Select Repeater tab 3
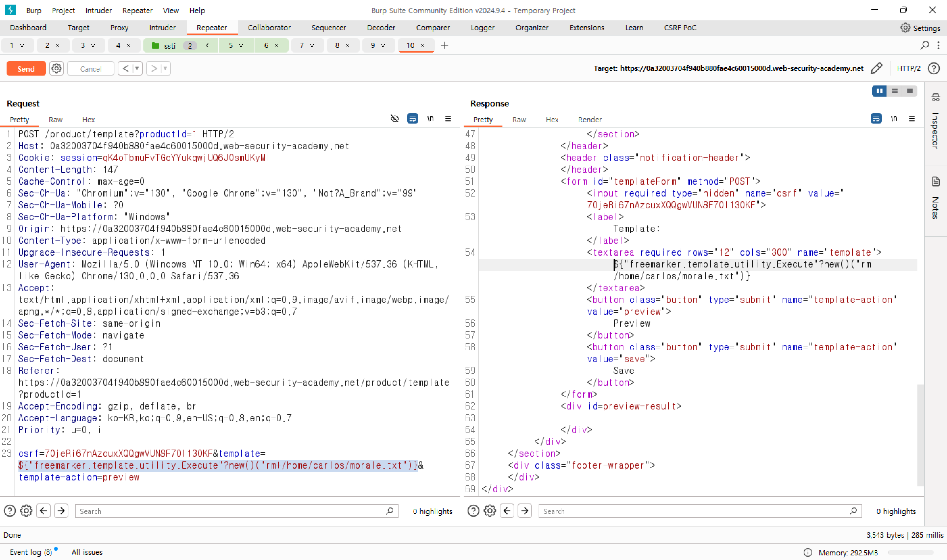The width and height of the screenshot is (947, 560). click(83, 45)
